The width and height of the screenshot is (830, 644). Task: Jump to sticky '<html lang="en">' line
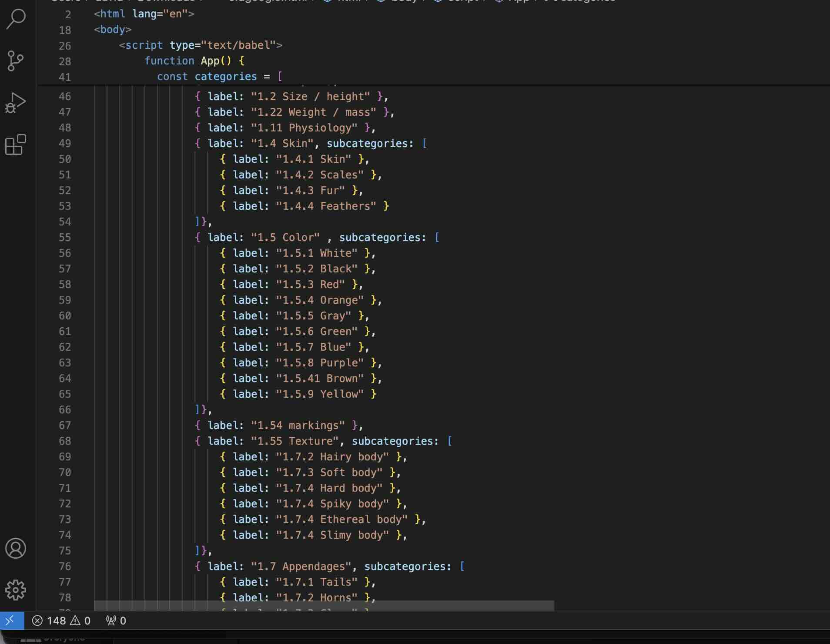[x=144, y=14]
